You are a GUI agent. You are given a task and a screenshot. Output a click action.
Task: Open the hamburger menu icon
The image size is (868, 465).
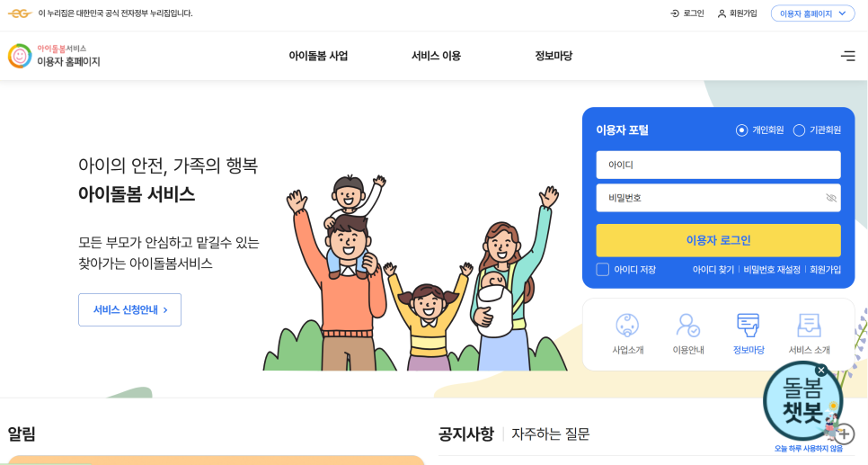[x=847, y=56]
